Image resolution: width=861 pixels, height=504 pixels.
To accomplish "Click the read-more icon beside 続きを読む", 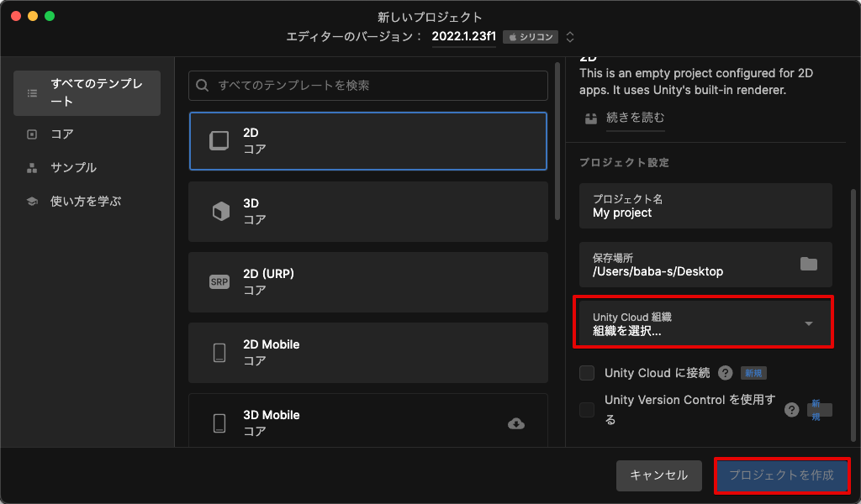I will (x=591, y=118).
